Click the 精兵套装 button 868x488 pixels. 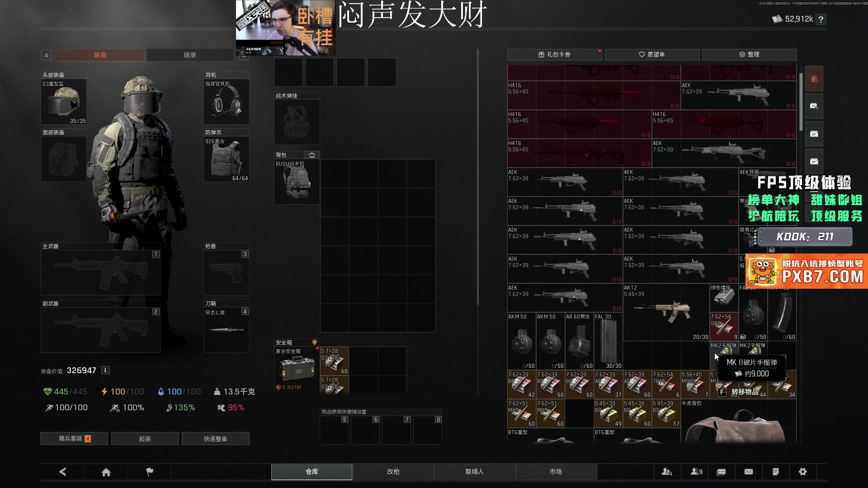[x=74, y=439]
